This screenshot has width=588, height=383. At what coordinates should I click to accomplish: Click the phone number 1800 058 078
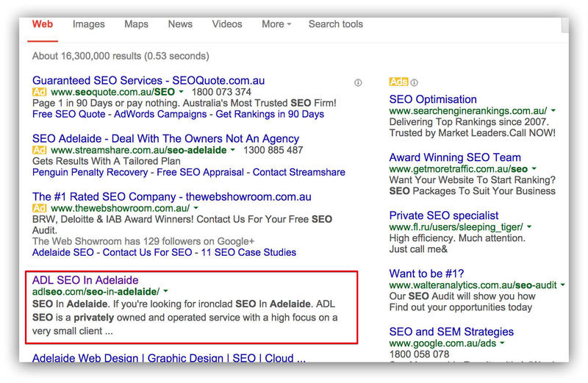(419, 354)
